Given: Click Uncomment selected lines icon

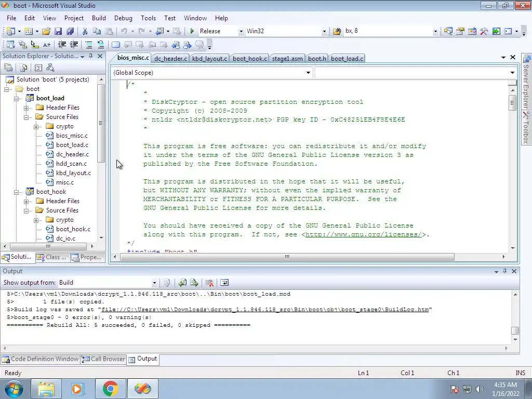Looking at the screenshot, I should click(x=100, y=45).
